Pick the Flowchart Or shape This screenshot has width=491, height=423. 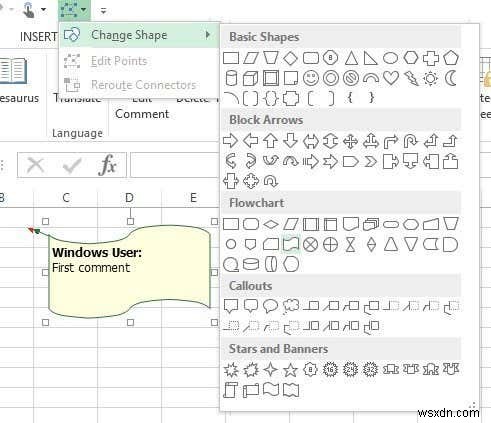[331, 245]
